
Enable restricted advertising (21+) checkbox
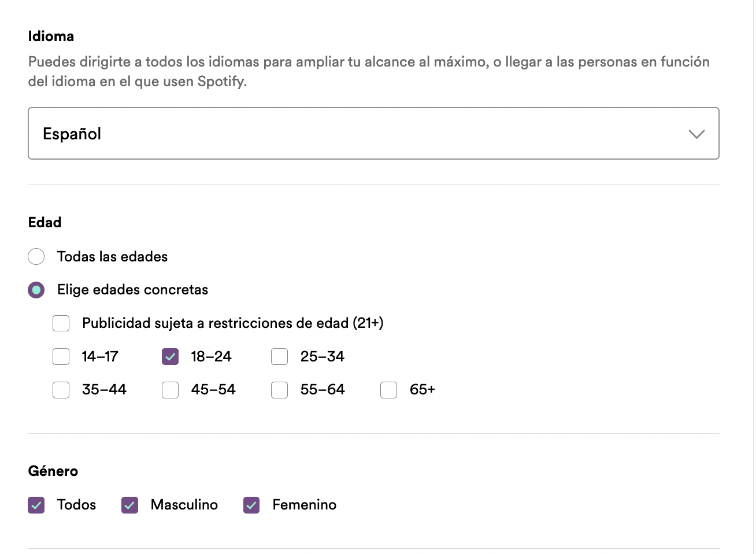click(61, 323)
